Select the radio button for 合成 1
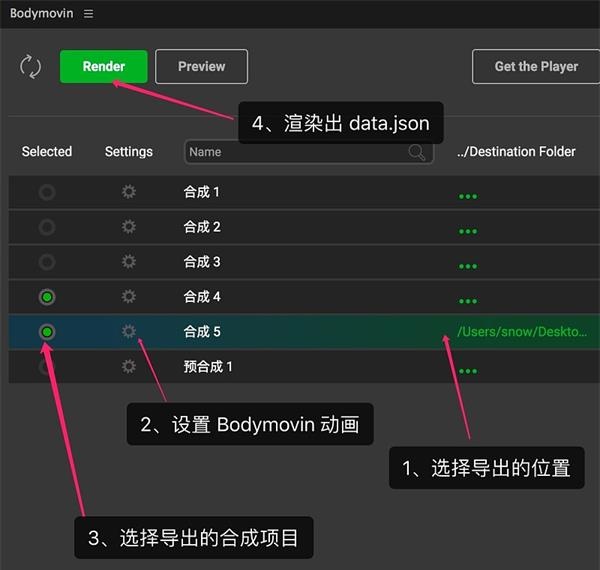 [47, 192]
